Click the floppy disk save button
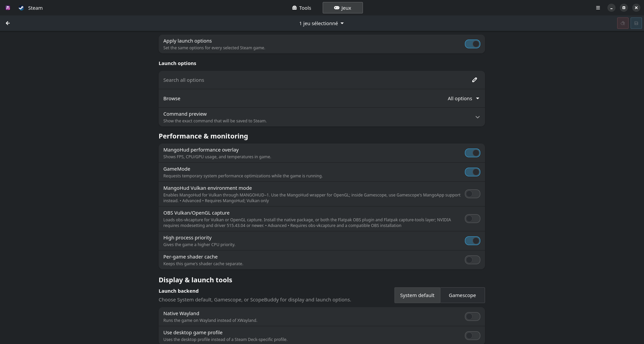The image size is (644, 344). coord(636,23)
